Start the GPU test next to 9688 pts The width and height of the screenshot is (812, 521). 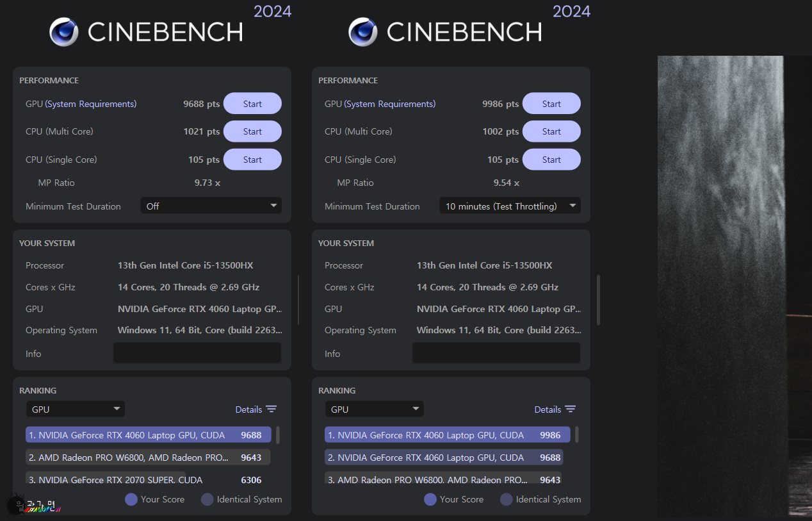[252, 104]
